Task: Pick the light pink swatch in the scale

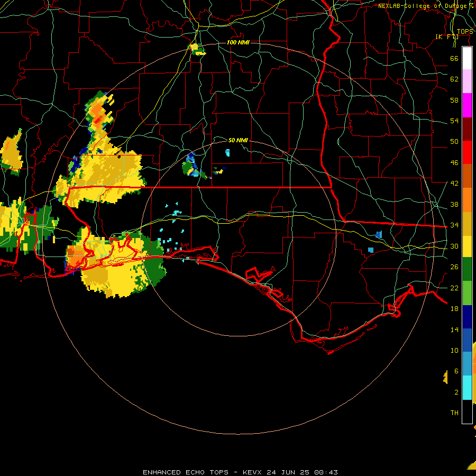Action: coord(467,81)
